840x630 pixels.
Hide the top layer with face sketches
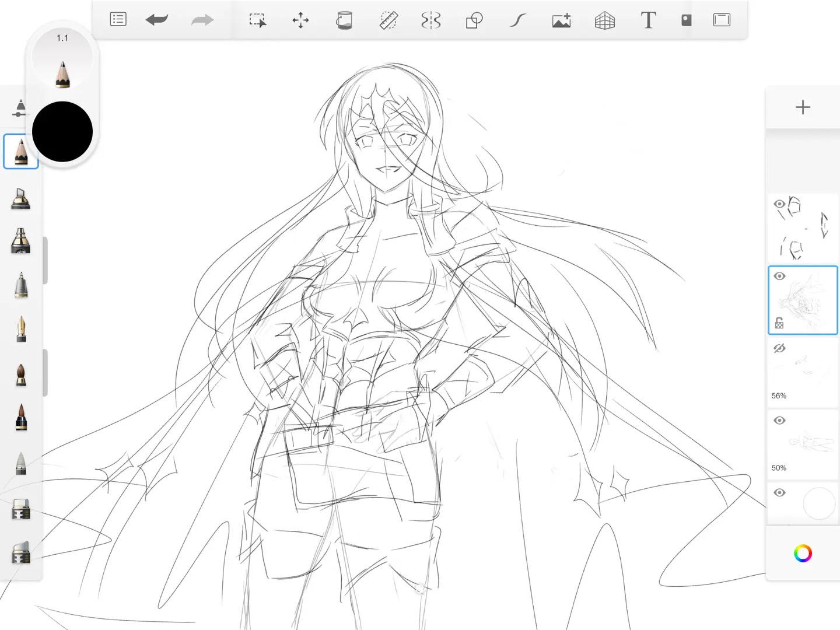(780, 204)
